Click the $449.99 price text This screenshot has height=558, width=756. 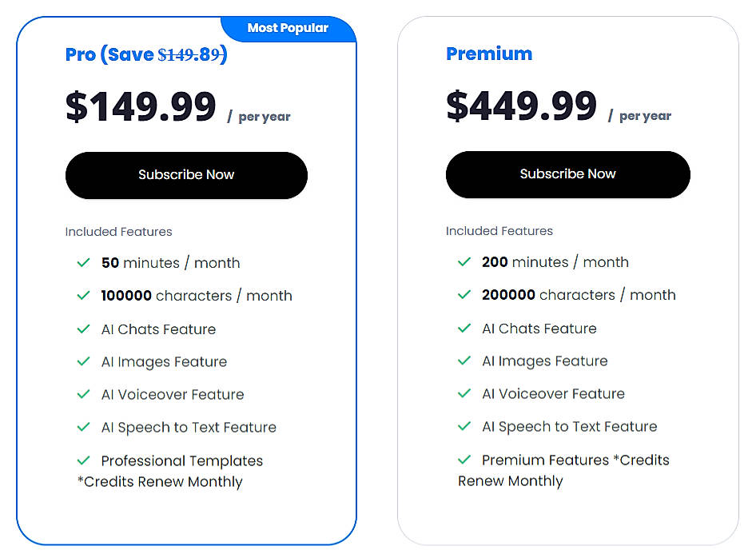pos(520,105)
